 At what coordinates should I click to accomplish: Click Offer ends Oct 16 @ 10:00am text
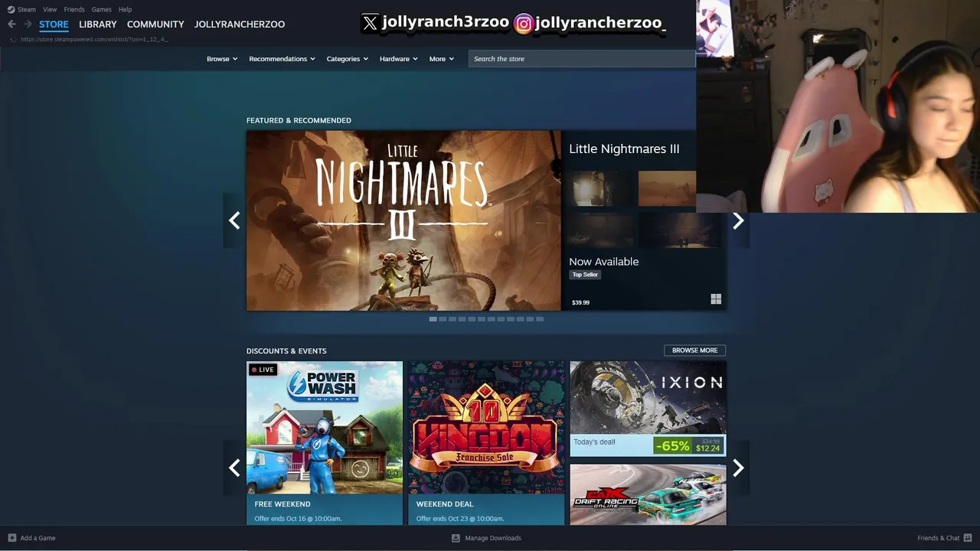point(298,519)
